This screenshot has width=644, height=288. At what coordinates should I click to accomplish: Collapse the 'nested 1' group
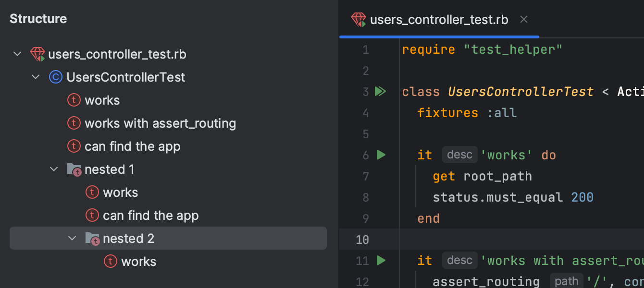coord(54,169)
